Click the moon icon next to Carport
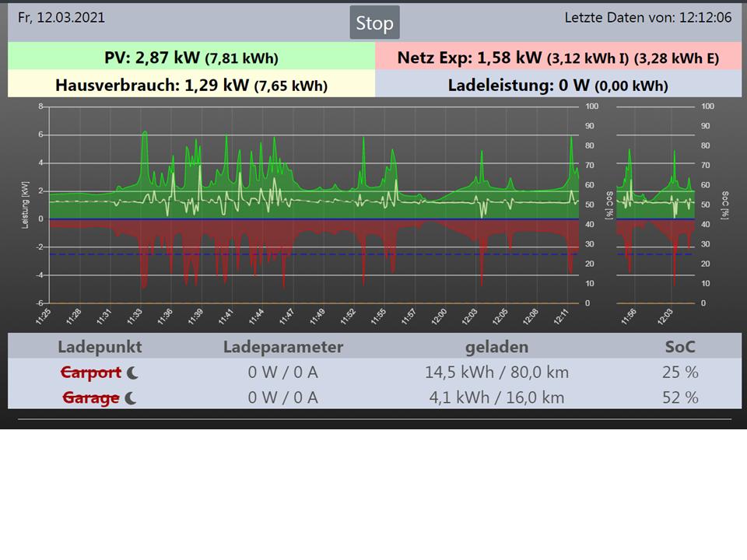This screenshot has height=560, width=747. (x=132, y=373)
